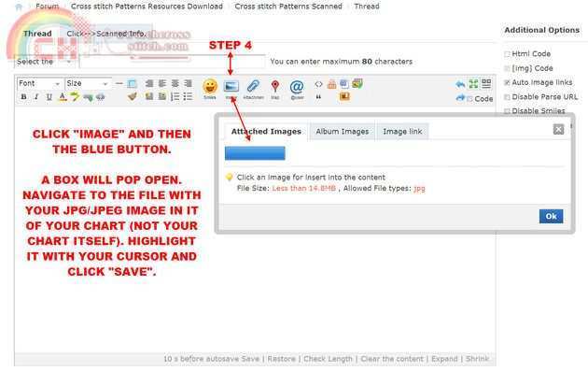Switch to Image link tab
Screen dimensions: 588x371
(402, 132)
